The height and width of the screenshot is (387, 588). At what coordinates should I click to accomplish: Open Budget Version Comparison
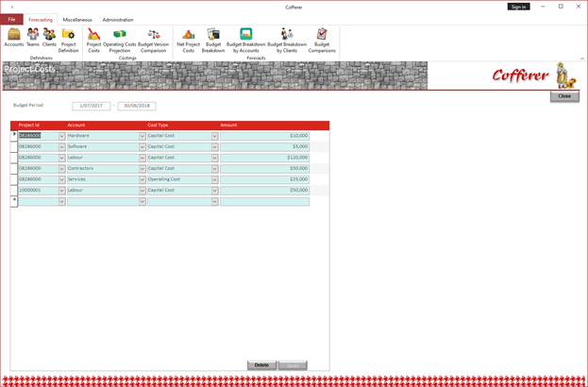tap(154, 41)
